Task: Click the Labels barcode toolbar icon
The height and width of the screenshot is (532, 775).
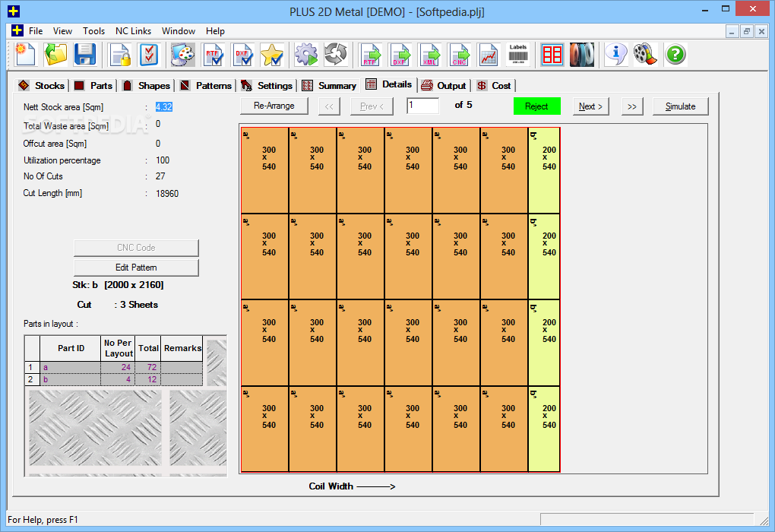Action: 518,55
